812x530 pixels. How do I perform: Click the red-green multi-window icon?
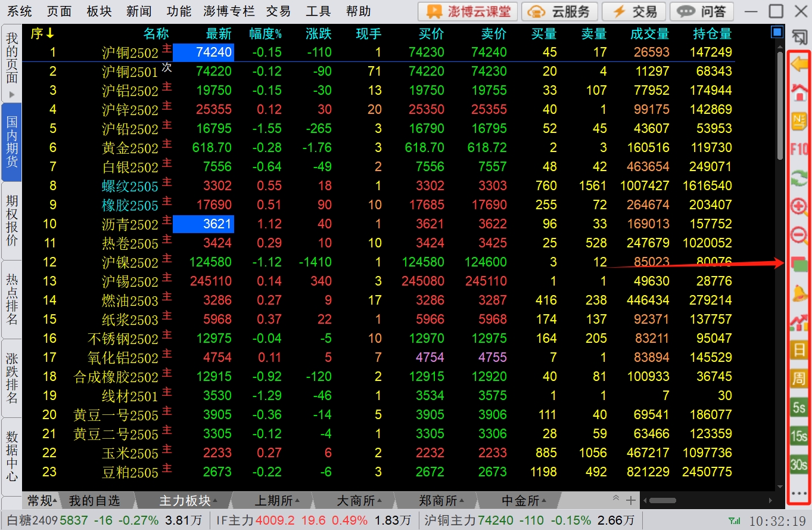(798, 264)
